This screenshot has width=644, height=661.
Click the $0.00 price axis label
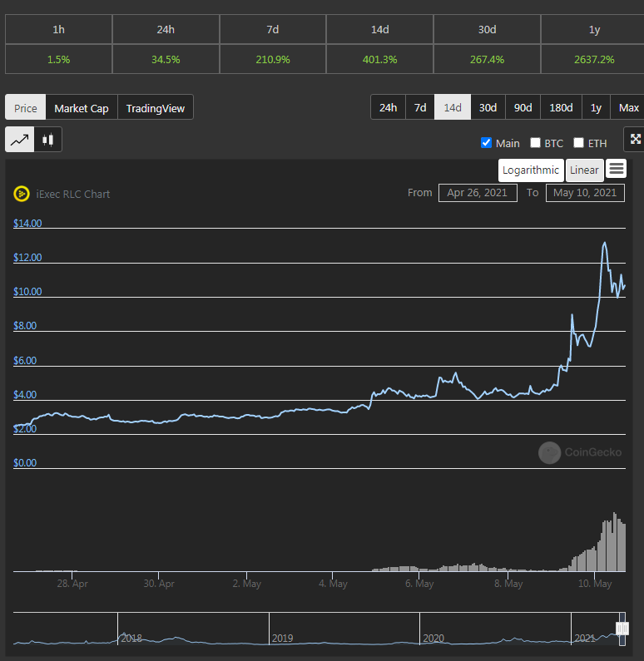tap(25, 463)
